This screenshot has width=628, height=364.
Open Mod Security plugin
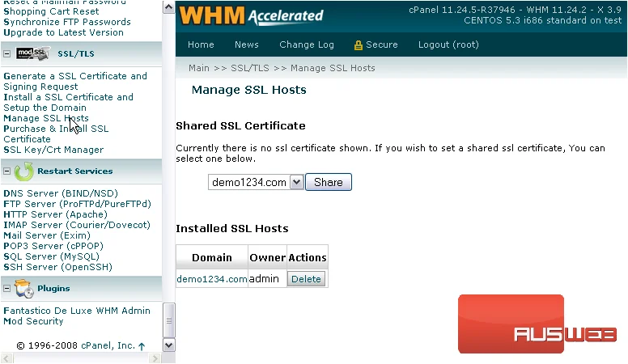tap(33, 321)
